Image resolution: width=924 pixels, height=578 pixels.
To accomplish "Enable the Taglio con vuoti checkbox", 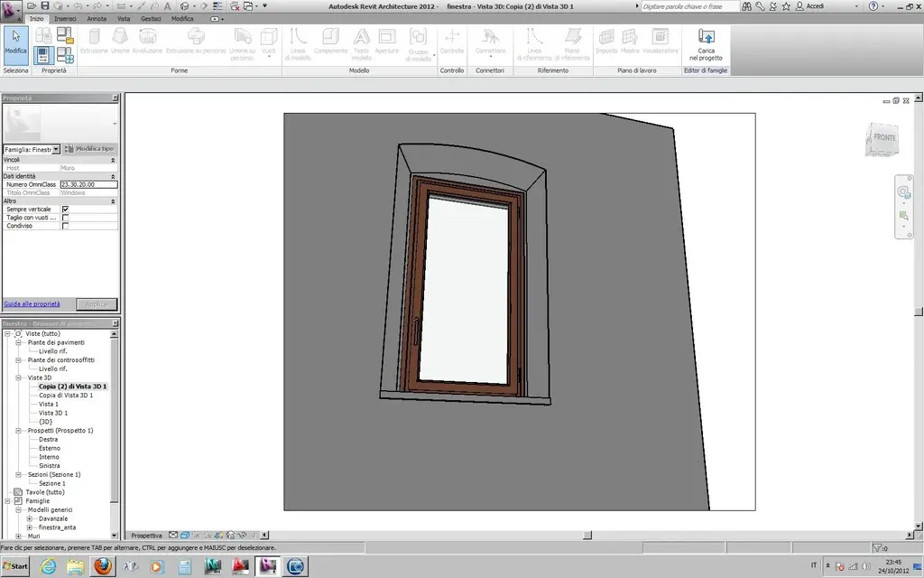I will (x=65, y=218).
